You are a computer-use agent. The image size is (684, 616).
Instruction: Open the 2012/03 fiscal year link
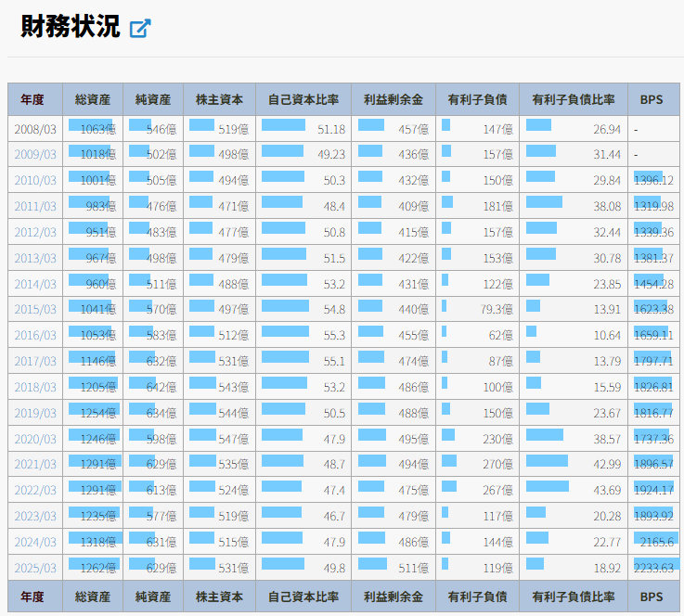pos(35,232)
